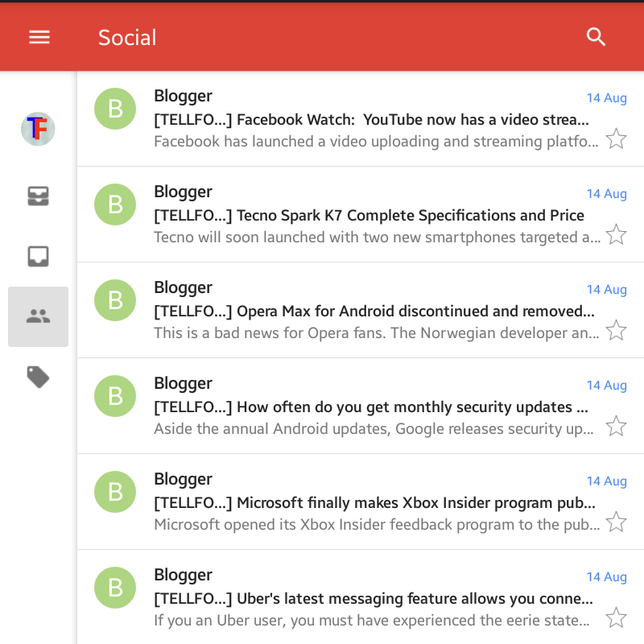Viewport: 644px width, 644px height.
Task: Click the Blogger sender name on Uber email
Action: tap(183, 575)
